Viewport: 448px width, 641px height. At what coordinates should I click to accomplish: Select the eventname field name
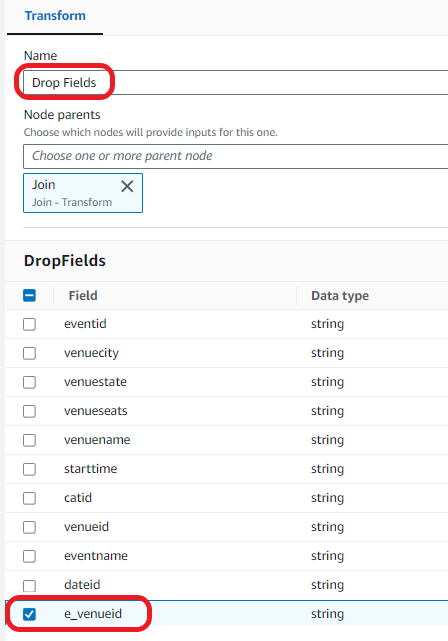pyautogui.click(x=96, y=556)
